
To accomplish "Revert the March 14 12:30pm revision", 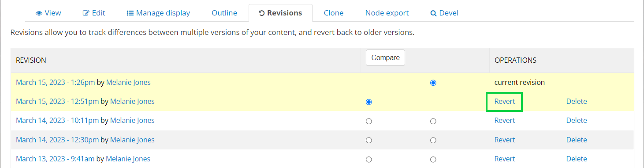I will tap(505, 140).
